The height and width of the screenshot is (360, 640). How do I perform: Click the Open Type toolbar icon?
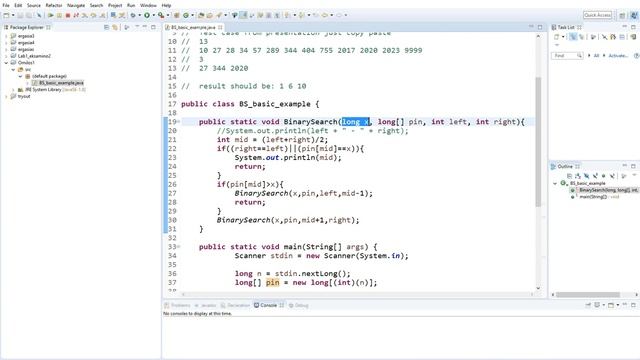pyautogui.click(x=201, y=15)
